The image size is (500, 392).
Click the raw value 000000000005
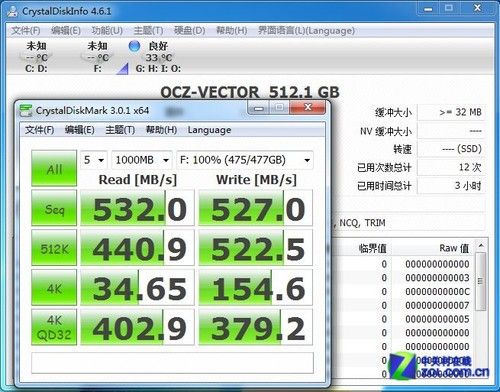tap(437, 319)
